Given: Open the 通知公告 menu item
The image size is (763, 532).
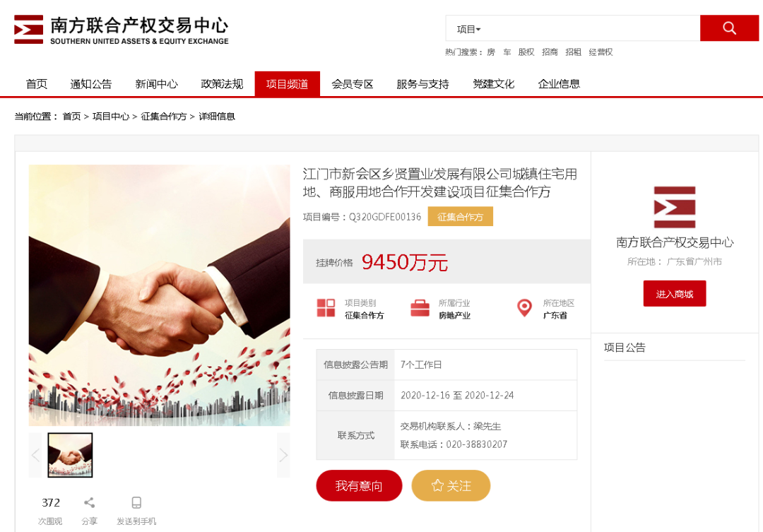Looking at the screenshot, I should tap(91, 83).
